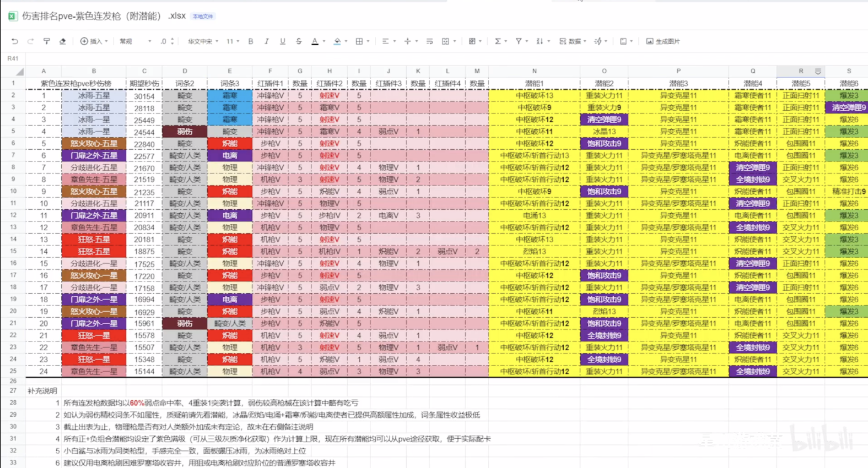This screenshot has height=468, width=868.
Task: Select the 期望秒伤 header cell
Action: coord(144,84)
